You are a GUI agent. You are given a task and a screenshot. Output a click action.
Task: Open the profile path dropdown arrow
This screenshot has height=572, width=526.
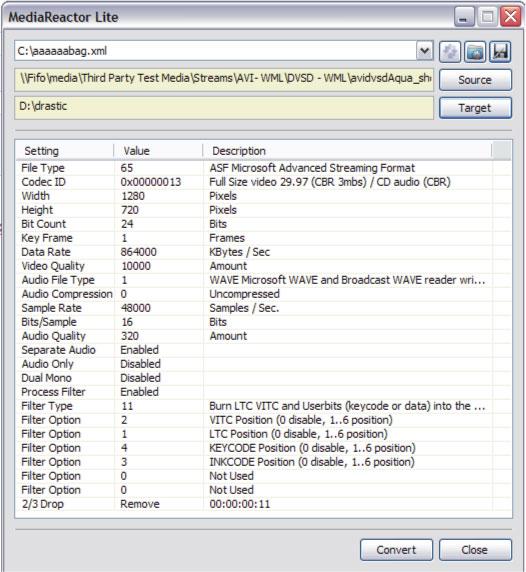pos(424,51)
